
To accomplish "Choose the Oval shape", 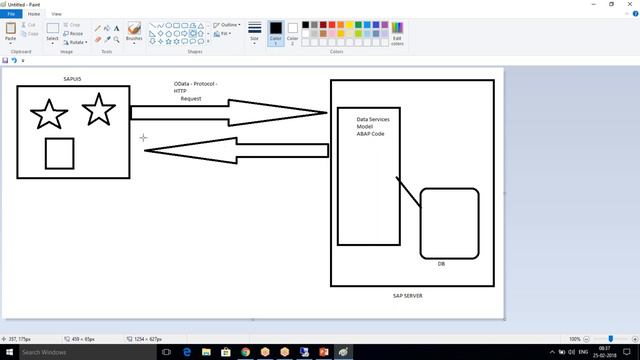I will pos(169,25).
